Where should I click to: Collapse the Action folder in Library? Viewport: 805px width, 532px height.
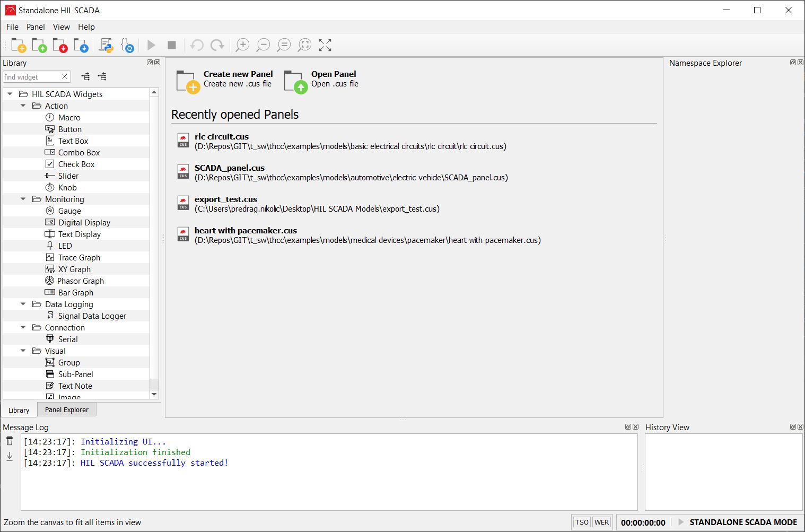point(23,106)
